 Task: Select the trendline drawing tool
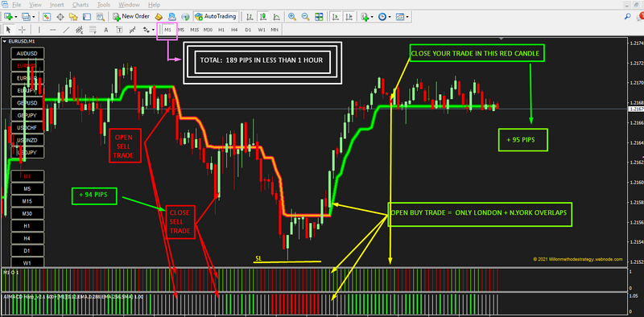click(66, 30)
